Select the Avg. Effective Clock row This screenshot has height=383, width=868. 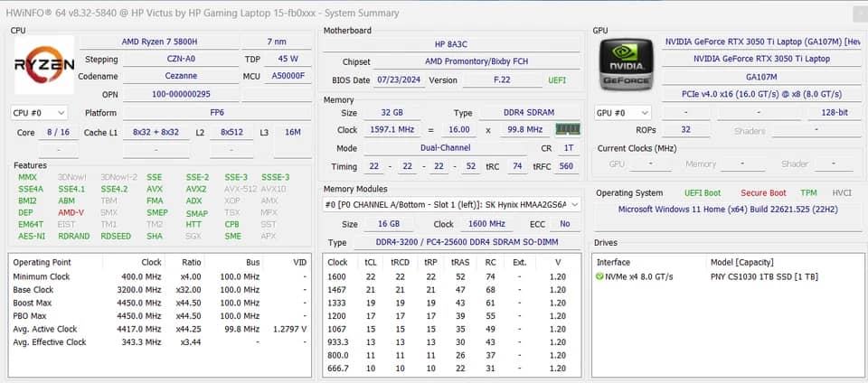click(160, 342)
